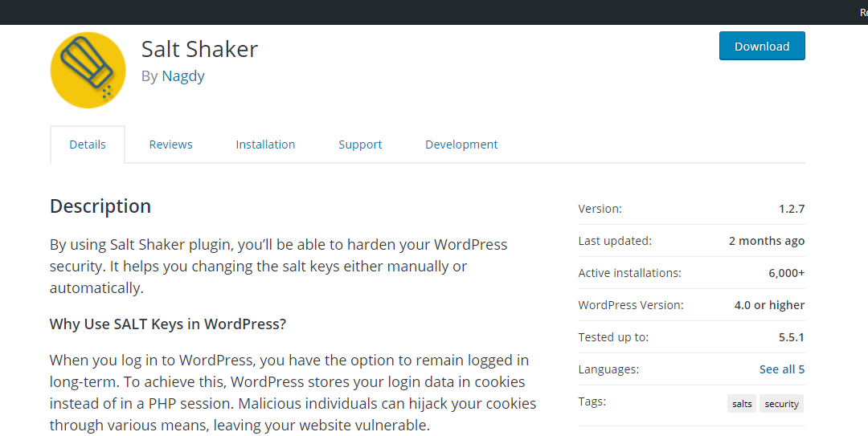Click the Version: label

[600, 209]
